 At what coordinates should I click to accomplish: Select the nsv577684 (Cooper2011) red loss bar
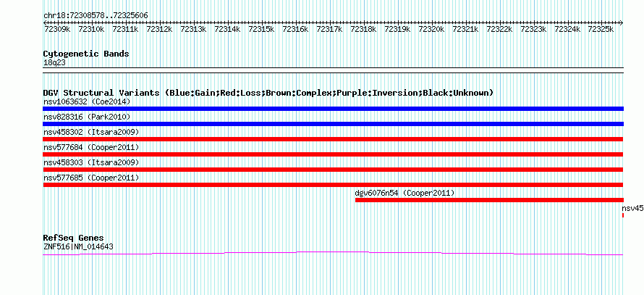(333, 154)
